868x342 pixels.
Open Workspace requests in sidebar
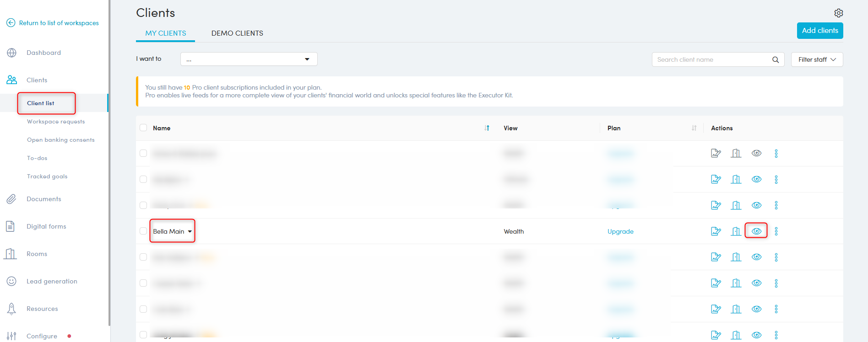(x=56, y=122)
